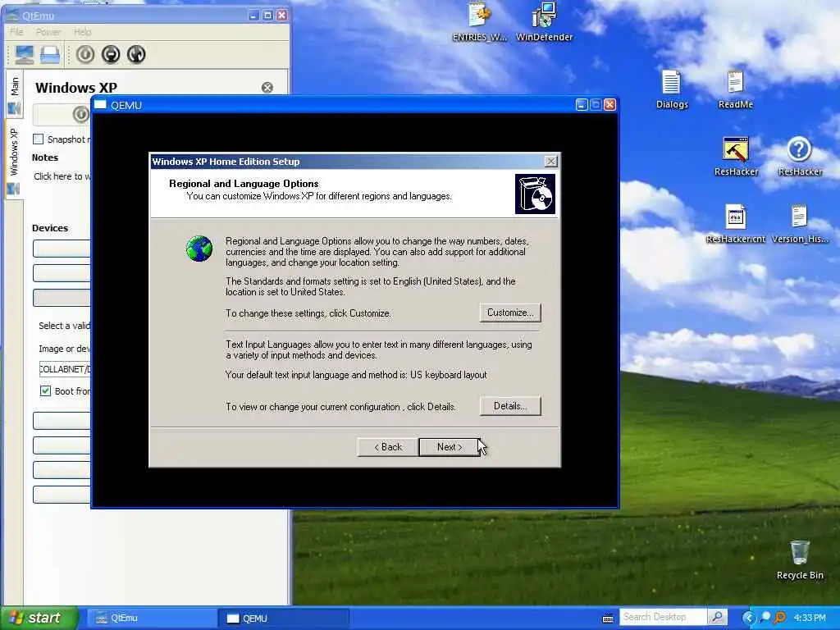Click the keyboard icon in taskbar
The image size is (840, 630).
click(608, 619)
